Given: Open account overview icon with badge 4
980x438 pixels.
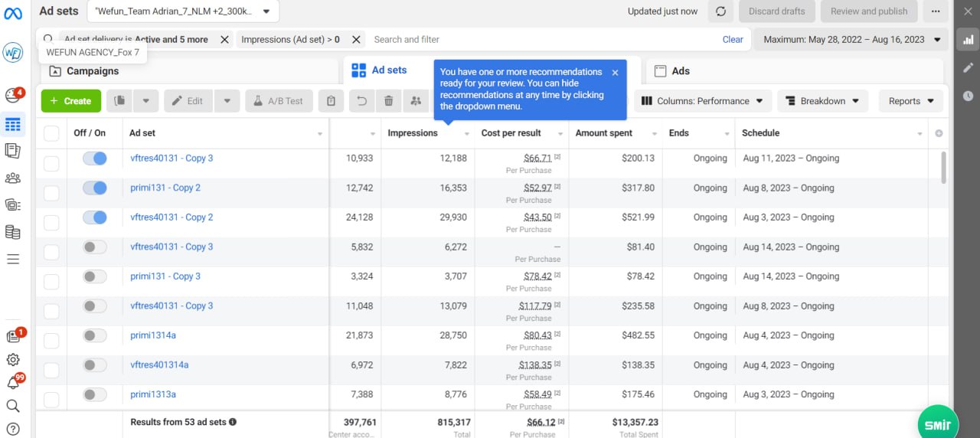Looking at the screenshot, I should tap(13, 95).
